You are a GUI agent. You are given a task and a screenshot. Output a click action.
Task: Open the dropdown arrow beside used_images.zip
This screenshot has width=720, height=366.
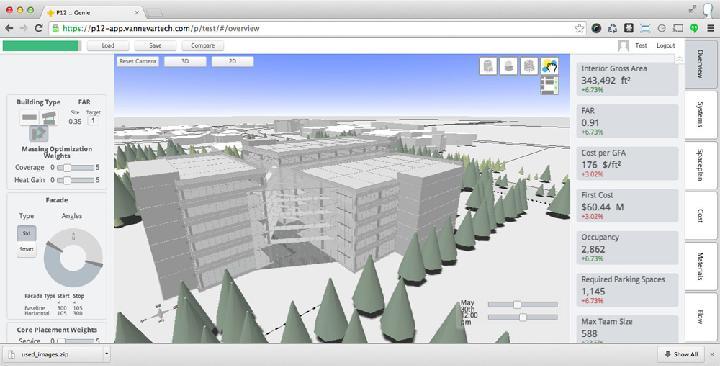(107, 354)
